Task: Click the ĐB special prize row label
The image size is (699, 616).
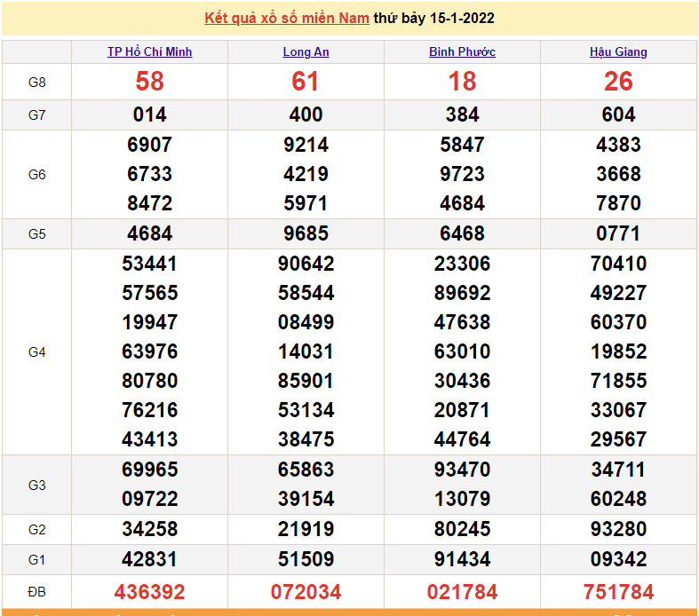Action: [x=36, y=591]
